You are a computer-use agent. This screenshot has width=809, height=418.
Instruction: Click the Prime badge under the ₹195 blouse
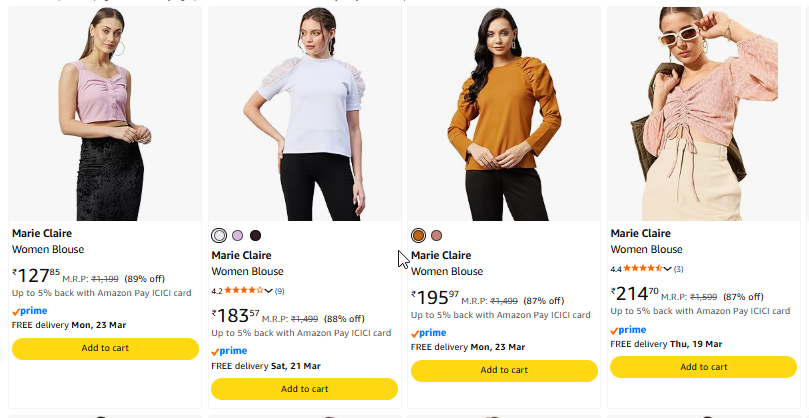pos(428,333)
